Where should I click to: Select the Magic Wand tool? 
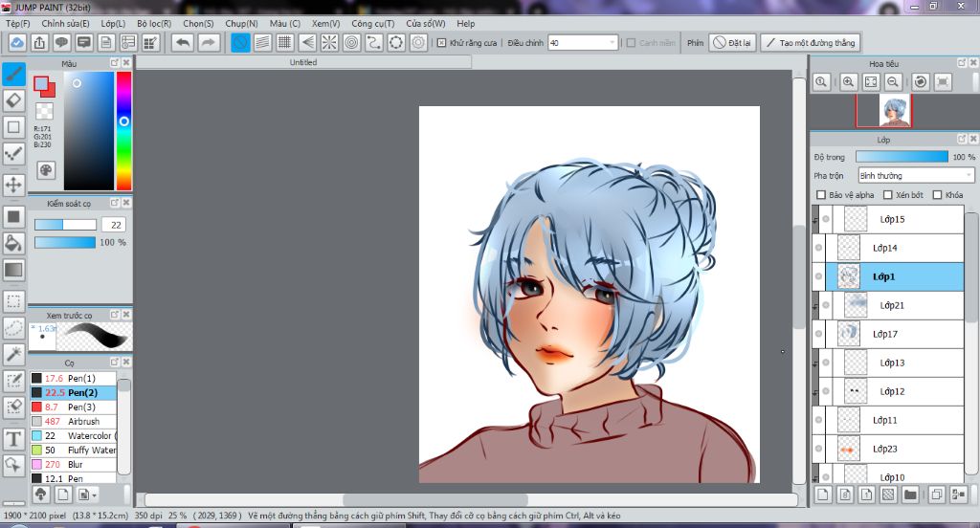[13, 354]
